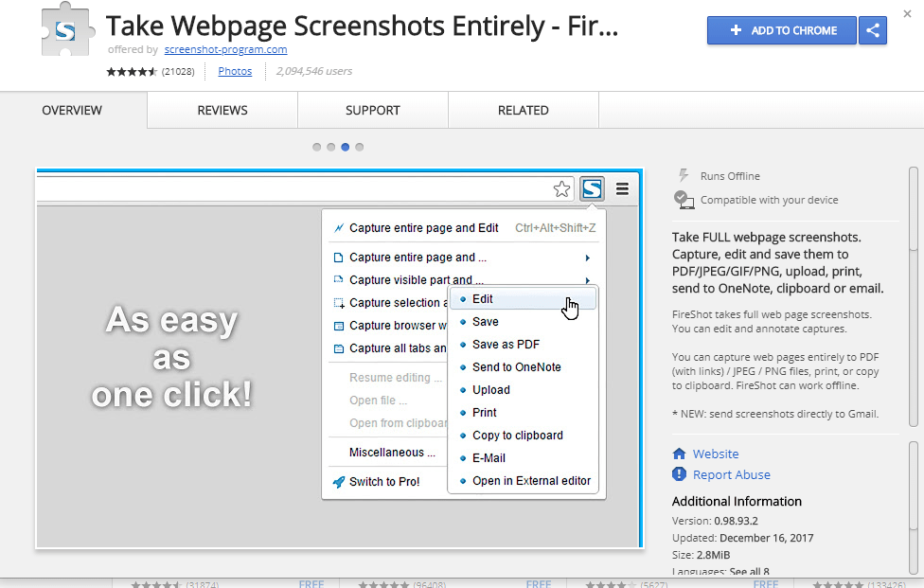Select the third carousel dot
924x588 pixels.
tap(346, 148)
